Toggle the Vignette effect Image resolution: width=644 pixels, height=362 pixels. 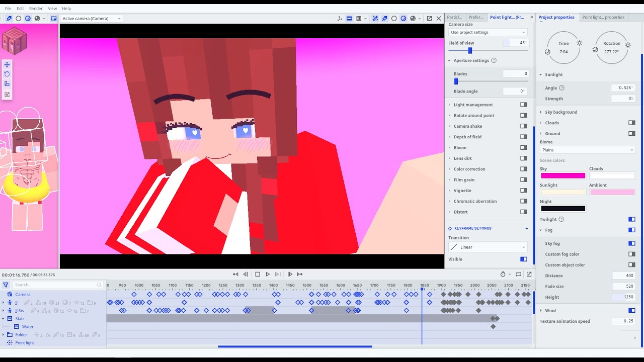point(524,191)
